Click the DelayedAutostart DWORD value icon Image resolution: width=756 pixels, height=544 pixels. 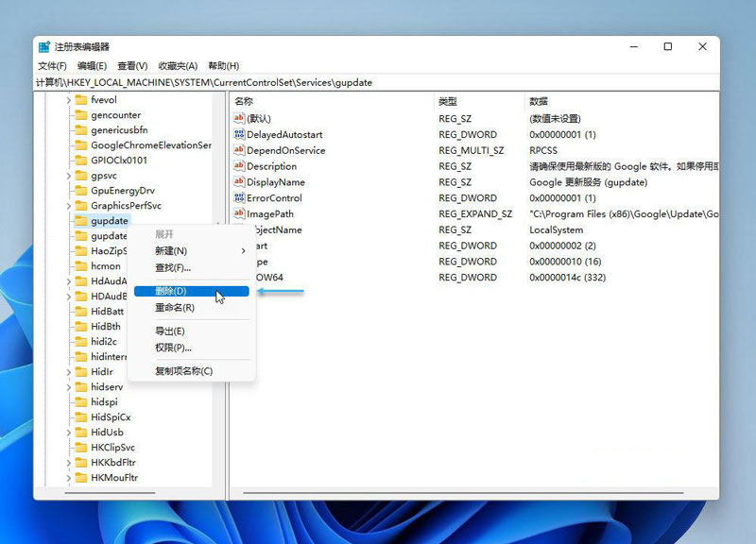tap(239, 134)
